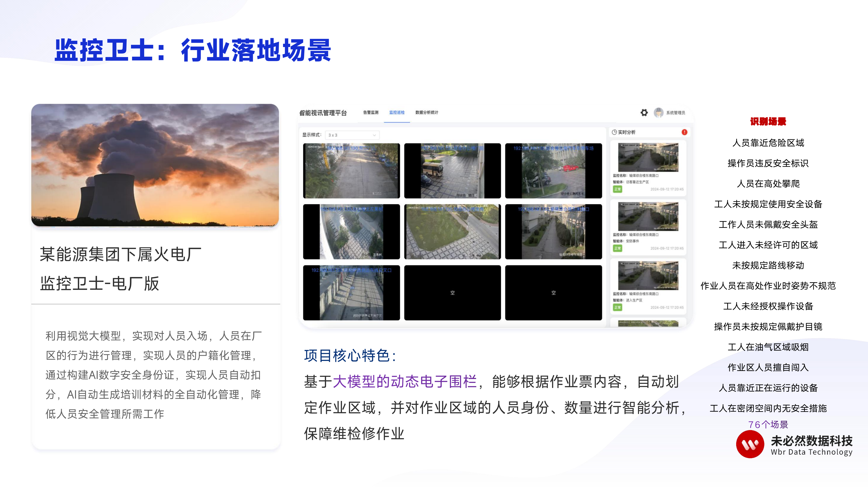Click 操作员未按规定佩戴护目镜 entry
Image resolution: width=868 pixels, height=488 pixels.
(x=768, y=327)
